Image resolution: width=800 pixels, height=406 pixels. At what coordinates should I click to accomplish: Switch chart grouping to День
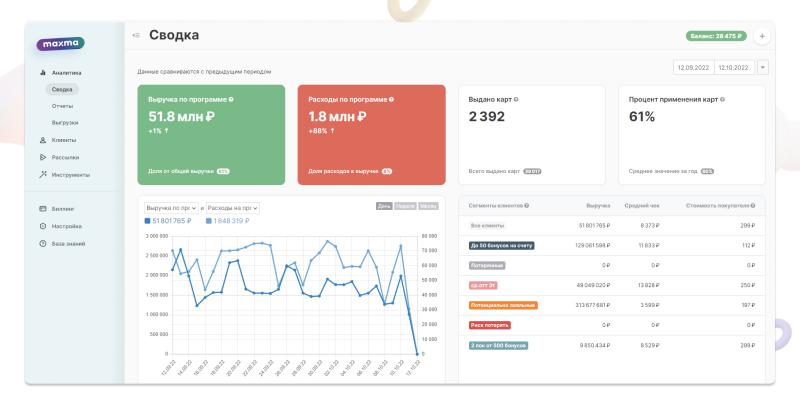pos(384,207)
